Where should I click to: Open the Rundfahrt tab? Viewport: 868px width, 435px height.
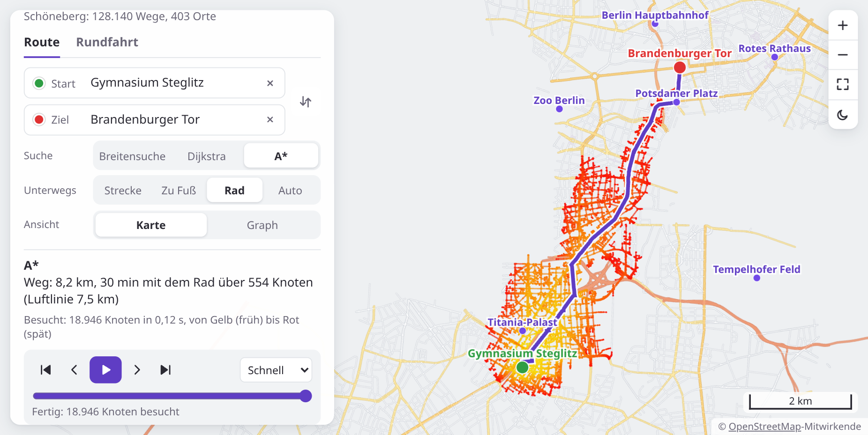tap(107, 42)
